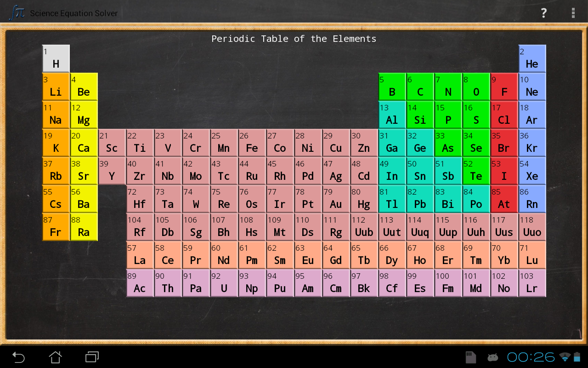Image resolution: width=588 pixels, height=368 pixels.
Task: Select the Astatine (At) tile
Action: (x=504, y=199)
